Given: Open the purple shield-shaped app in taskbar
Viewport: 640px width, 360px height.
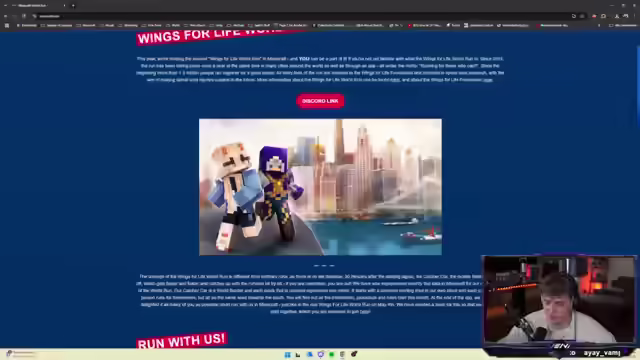Looking at the screenshot, I should tap(321, 354).
